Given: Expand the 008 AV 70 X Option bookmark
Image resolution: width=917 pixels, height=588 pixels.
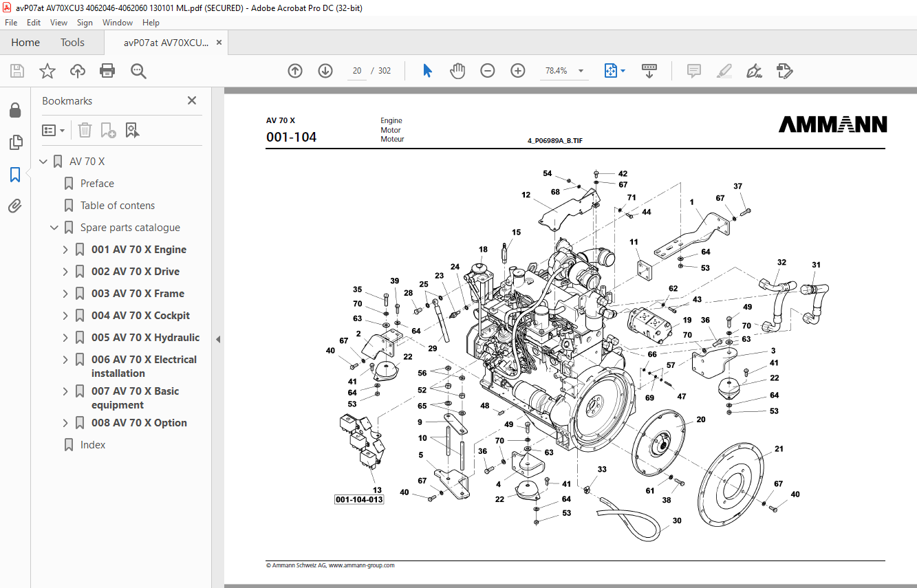Looking at the screenshot, I should coord(65,423).
